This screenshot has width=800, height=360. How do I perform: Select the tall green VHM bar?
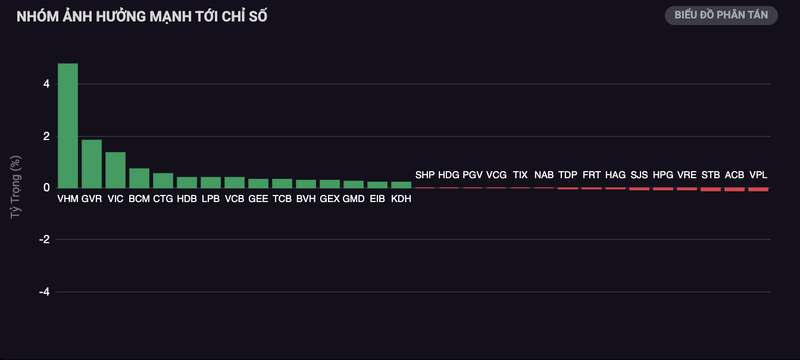pos(68,125)
